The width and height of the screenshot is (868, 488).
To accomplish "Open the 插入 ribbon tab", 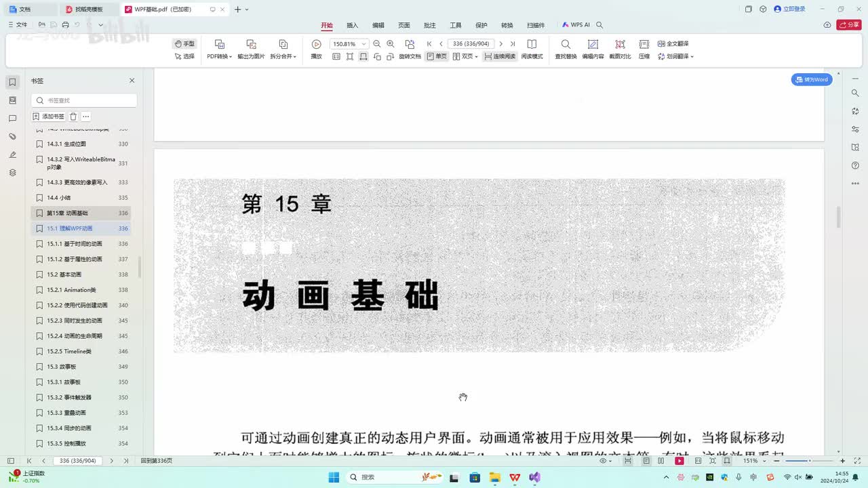I will [353, 25].
